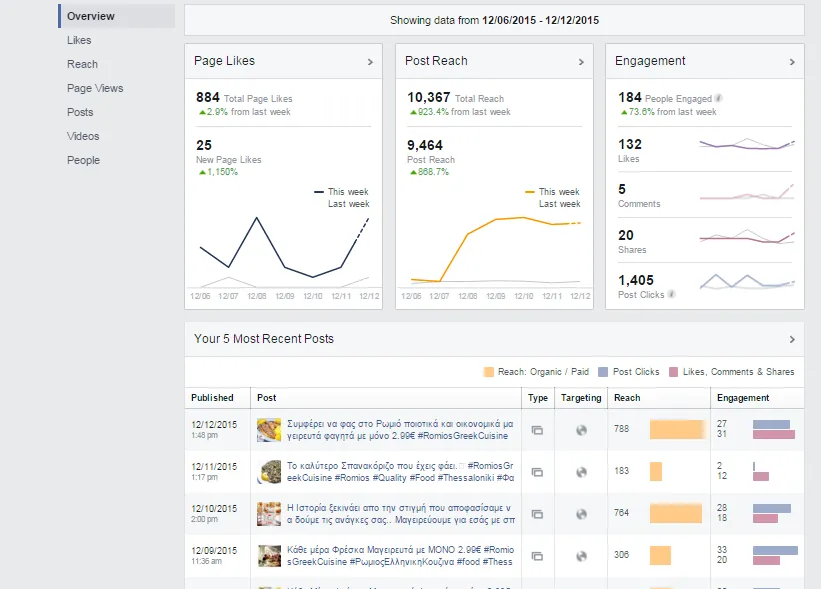The width and height of the screenshot is (821, 589).
Task: Open the 'Η Ιστορία ξεκινάει' post link
Action: pos(401,514)
